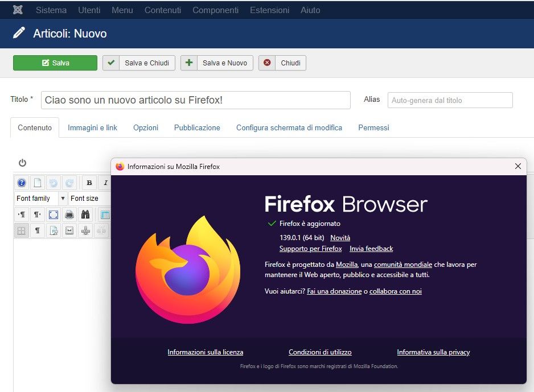Click the Joomla logo icon in the top bar
Screen dimensions: 534x392
tap(18, 10)
